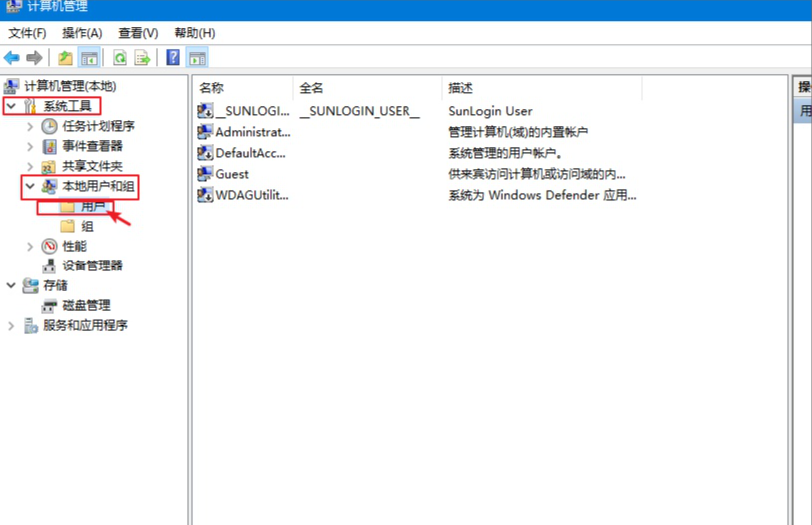The height and width of the screenshot is (525, 812).
Task: Expand the 任务计划程序 node arrow
Action: point(30,126)
